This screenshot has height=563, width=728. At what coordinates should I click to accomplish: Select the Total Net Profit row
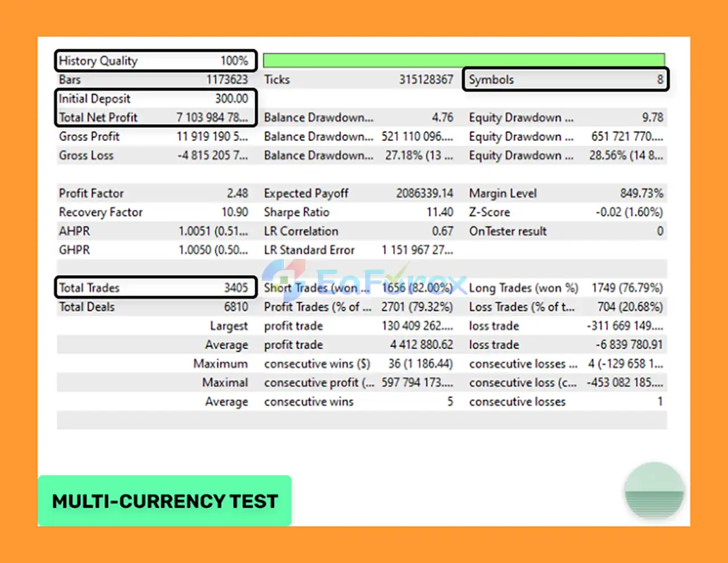(x=155, y=117)
